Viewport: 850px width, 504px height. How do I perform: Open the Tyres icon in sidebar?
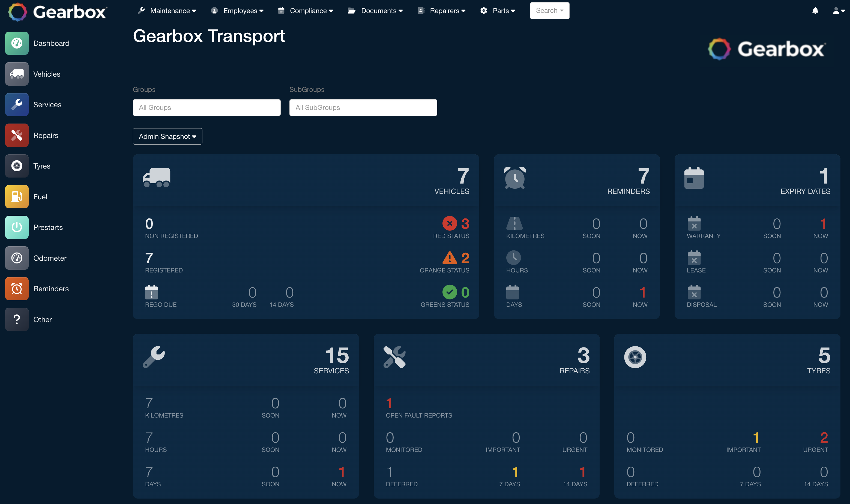(x=17, y=166)
